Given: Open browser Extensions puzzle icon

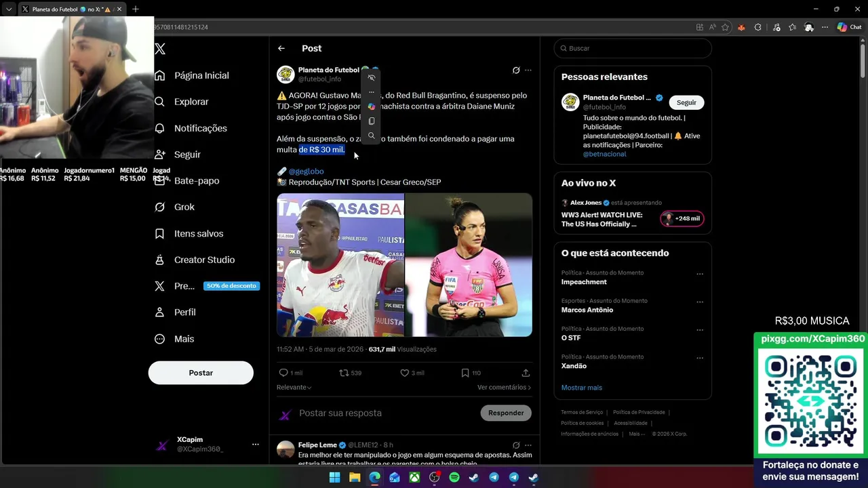Looking at the screenshot, I should (758, 27).
